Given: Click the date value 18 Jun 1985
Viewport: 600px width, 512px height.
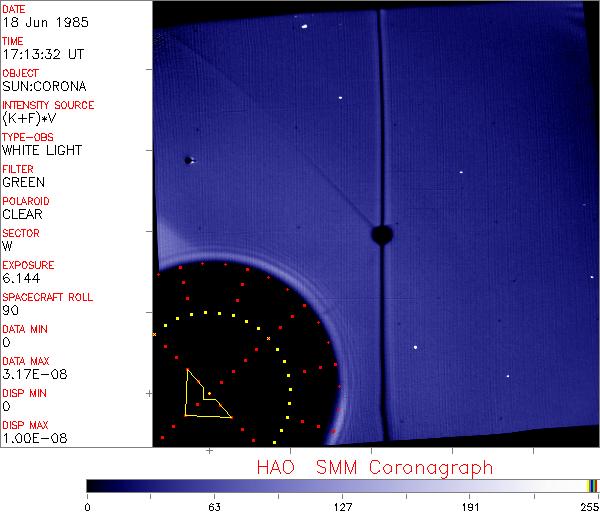Looking at the screenshot, I should coord(37,23).
